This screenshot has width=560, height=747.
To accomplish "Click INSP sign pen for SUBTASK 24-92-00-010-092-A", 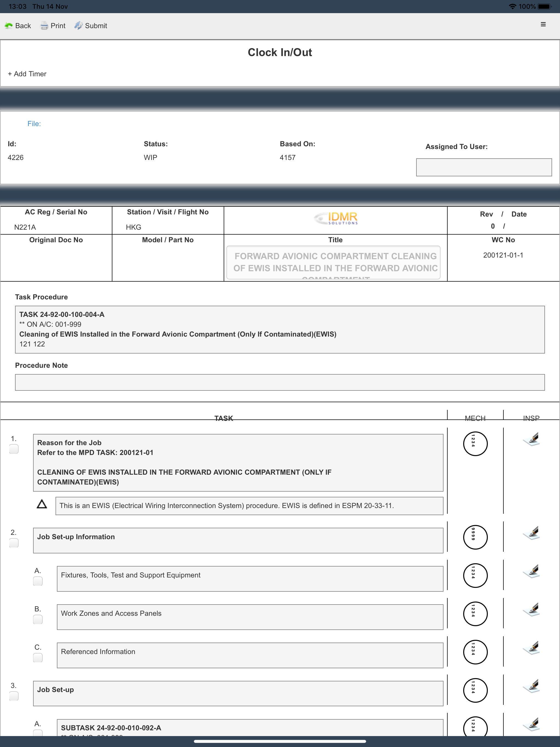I will pyautogui.click(x=531, y=724).
